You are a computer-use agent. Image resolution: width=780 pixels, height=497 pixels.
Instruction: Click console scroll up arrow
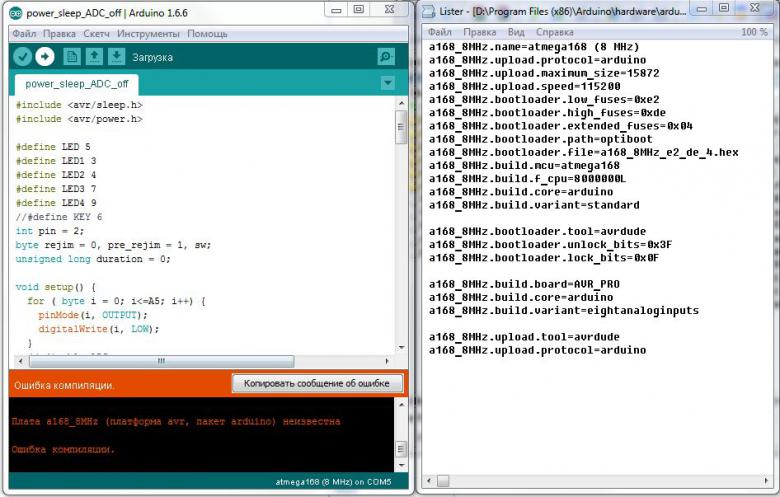pyautogui.click(x=401, y=404)
